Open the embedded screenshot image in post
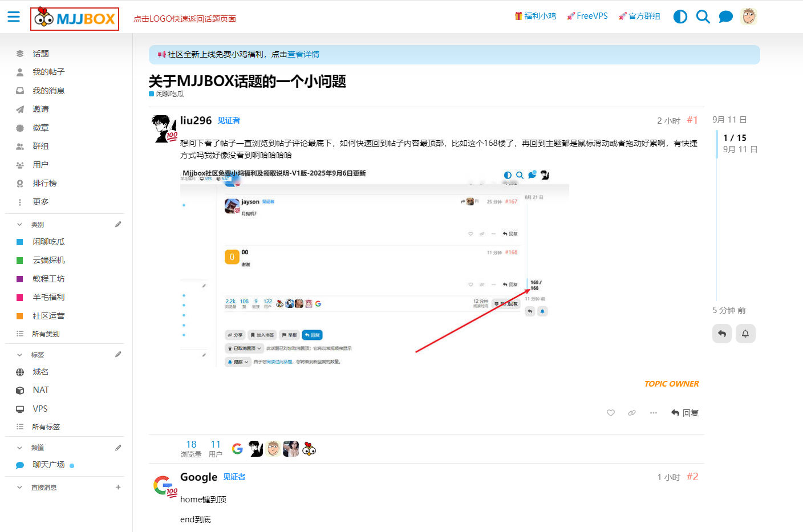The height and width of the screenshot is (532, 803). click(x=374, y=268)
